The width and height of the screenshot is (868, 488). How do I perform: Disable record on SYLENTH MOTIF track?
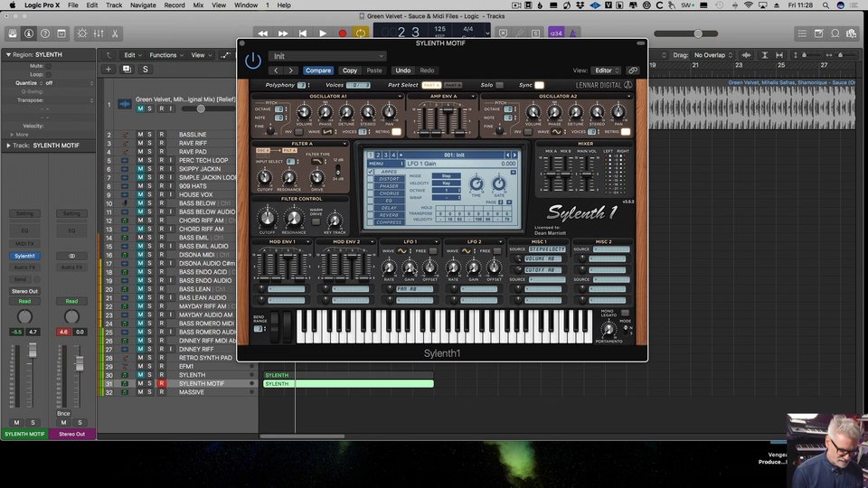(x=162, y=383)
